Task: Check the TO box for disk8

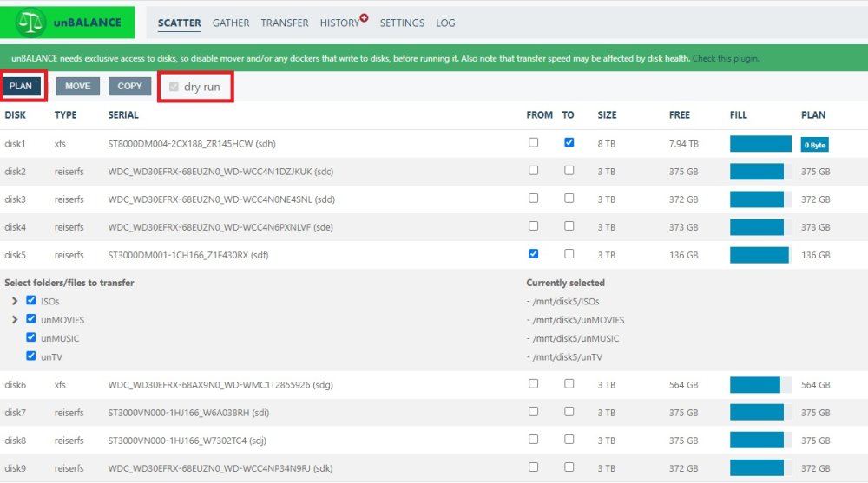Action: 569,440
